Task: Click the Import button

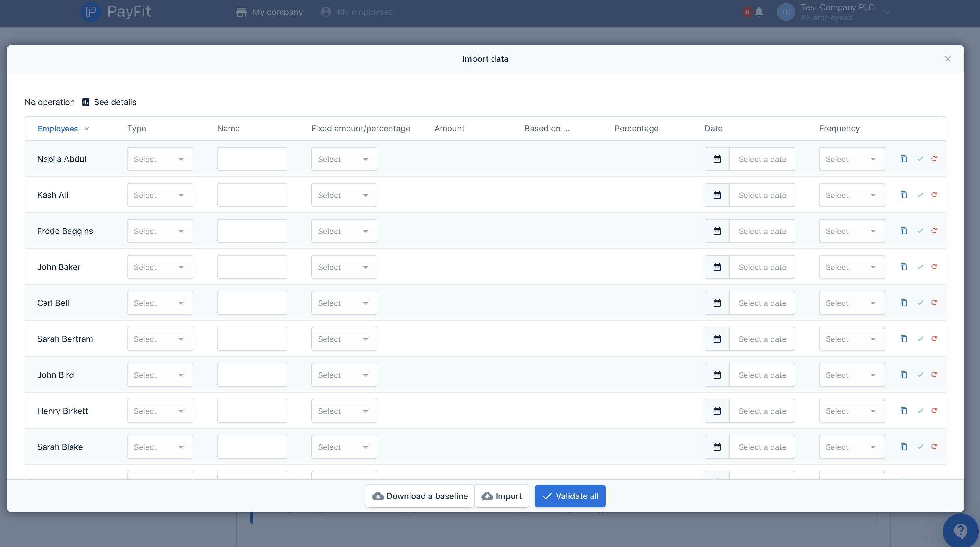Action: point(502,496)
